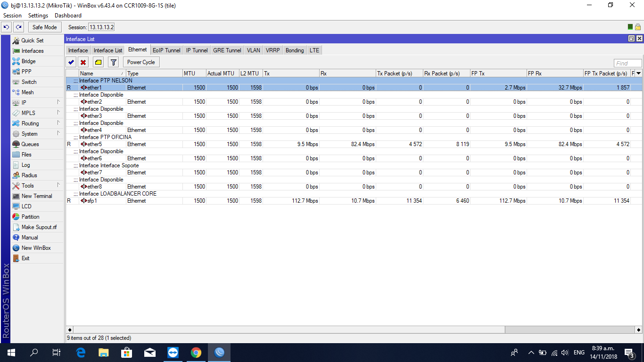Viewport: 644px width, 362px height.
Task: Open Switch in sidebar
Action: [x=37, y=82]
